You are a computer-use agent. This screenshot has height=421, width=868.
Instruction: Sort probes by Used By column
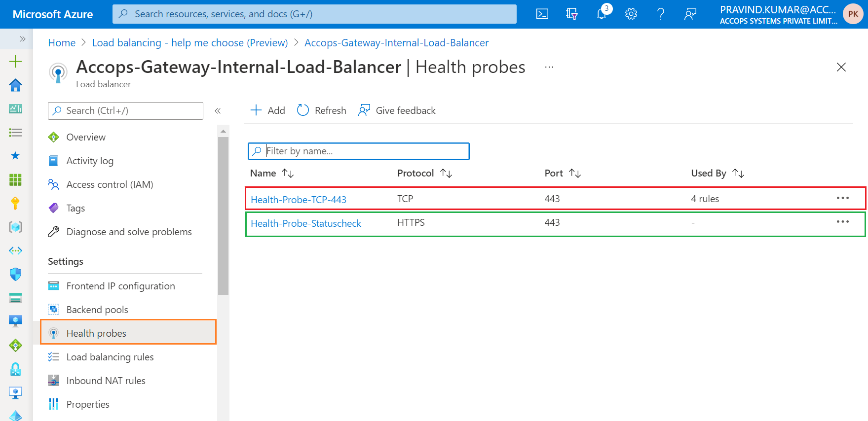coord(717,173)
